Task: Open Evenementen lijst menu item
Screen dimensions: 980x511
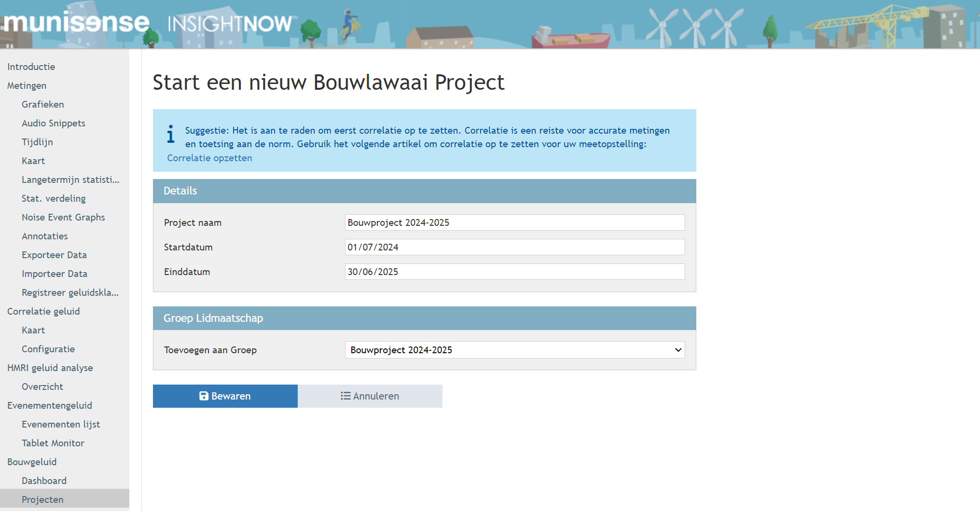Action: (61, 424)
